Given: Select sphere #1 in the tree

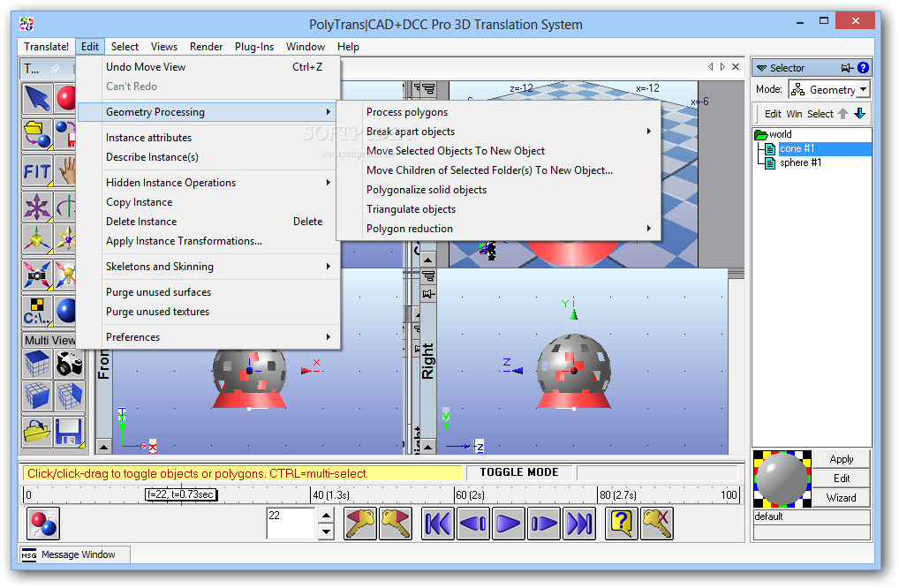Looking at the screenshot, I should coord(800,162).
